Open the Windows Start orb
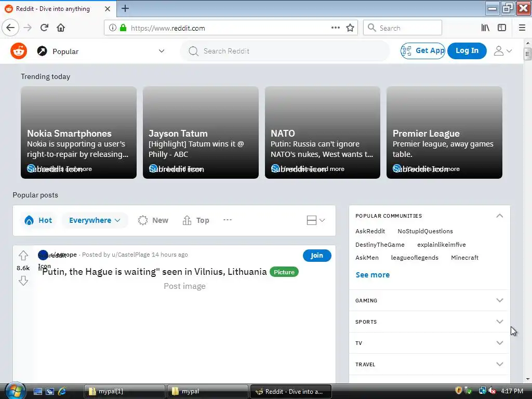The width and height of the screenshot is (532, 399). coord(15,391)
